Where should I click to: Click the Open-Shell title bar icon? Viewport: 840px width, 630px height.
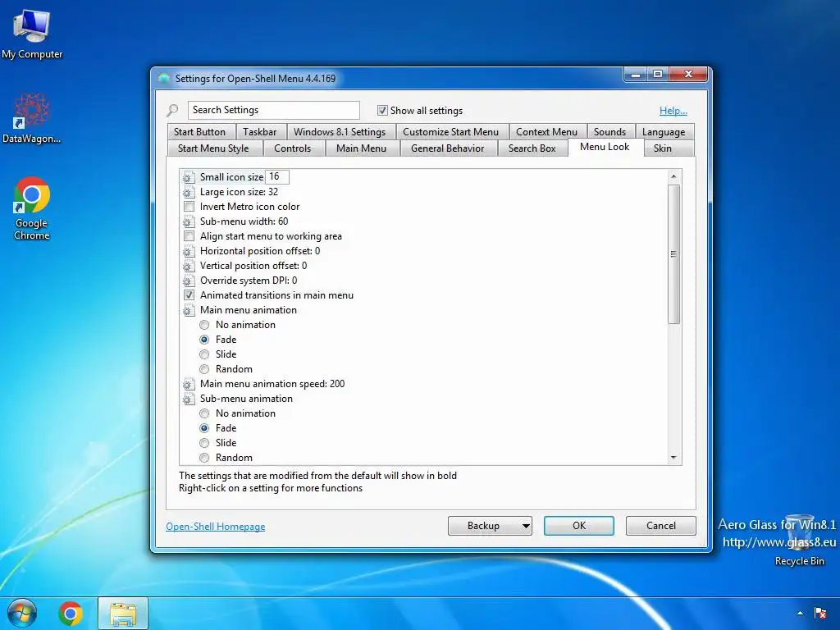tap(164, 79)
